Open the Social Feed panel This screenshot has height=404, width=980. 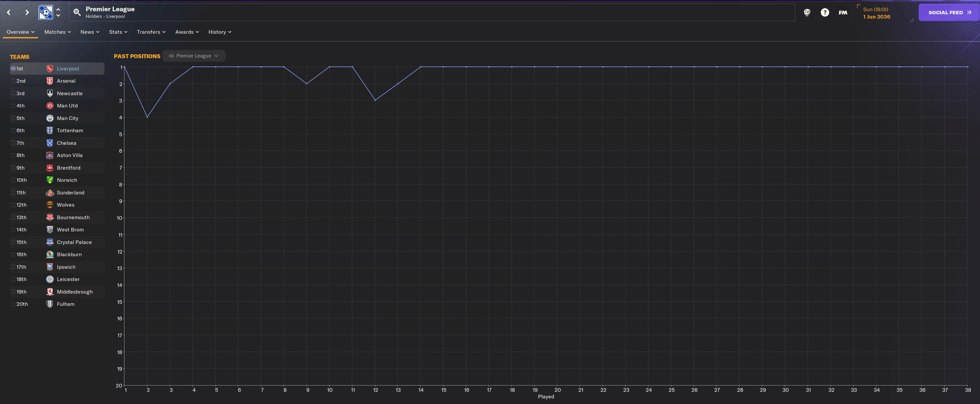tap(949, 13)
